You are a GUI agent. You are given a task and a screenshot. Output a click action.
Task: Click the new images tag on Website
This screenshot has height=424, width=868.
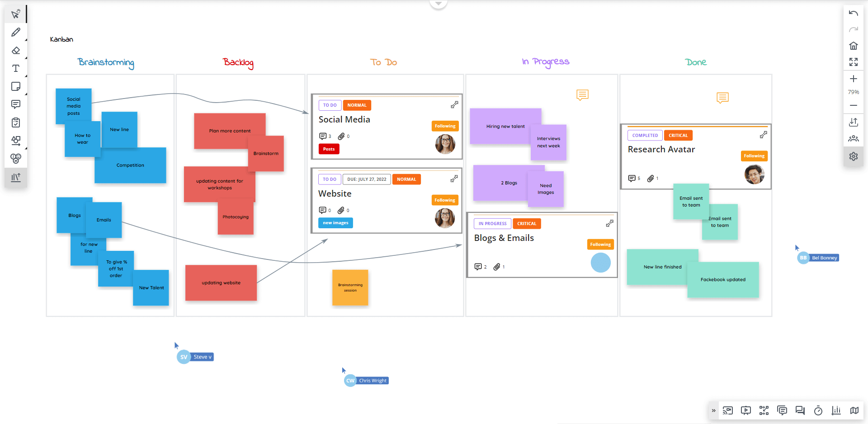click(335, 223)
